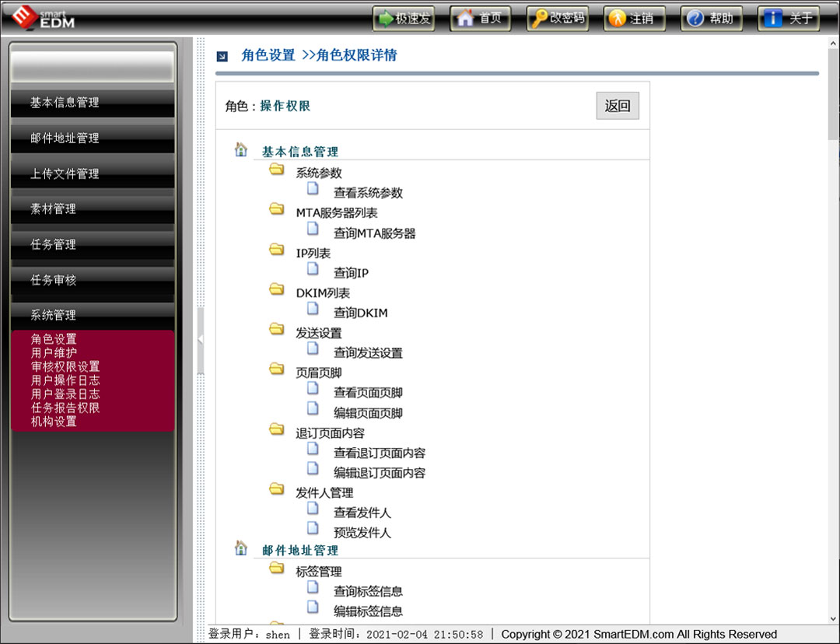Click page icon of 编辑标签信息
The image size is (840, 644).
coord(313,607)
